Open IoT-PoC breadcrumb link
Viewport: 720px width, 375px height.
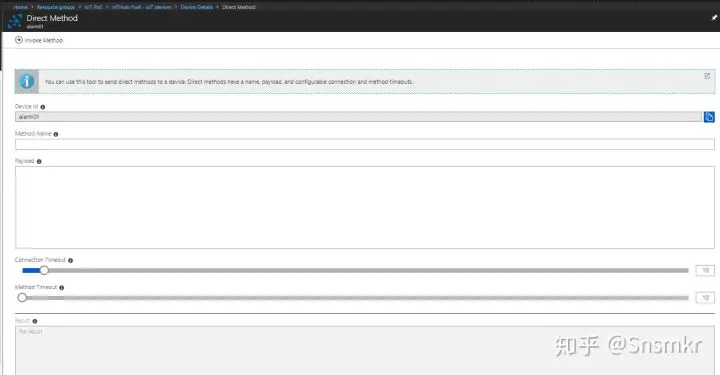(x=93, y=7)
